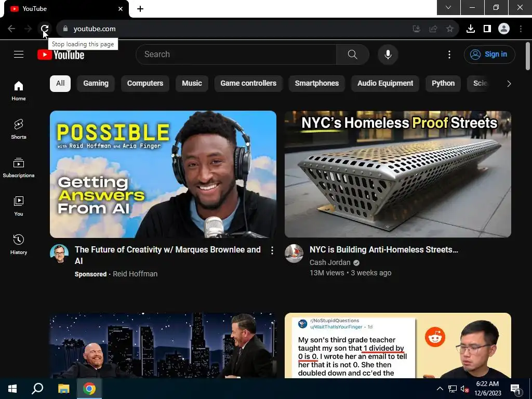Open the YouTube hamburger guide menu

19,54
